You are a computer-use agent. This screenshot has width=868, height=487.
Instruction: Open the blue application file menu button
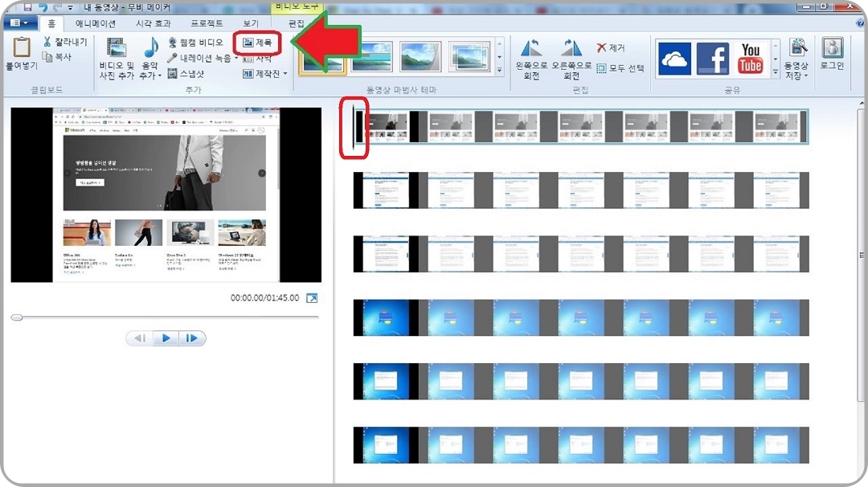pos(20,23)
